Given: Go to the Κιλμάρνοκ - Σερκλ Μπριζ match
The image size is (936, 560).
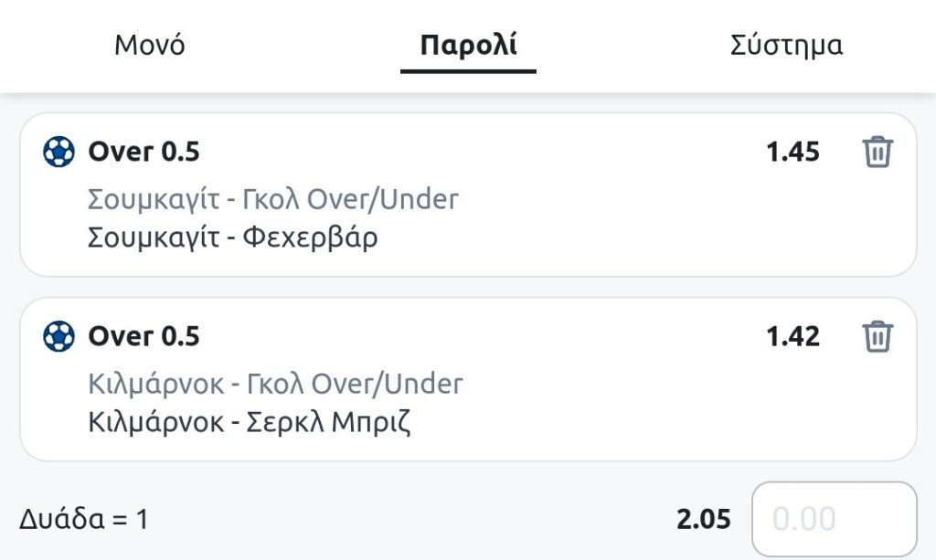Looking at the screenshot, I should tap(250, 423).
